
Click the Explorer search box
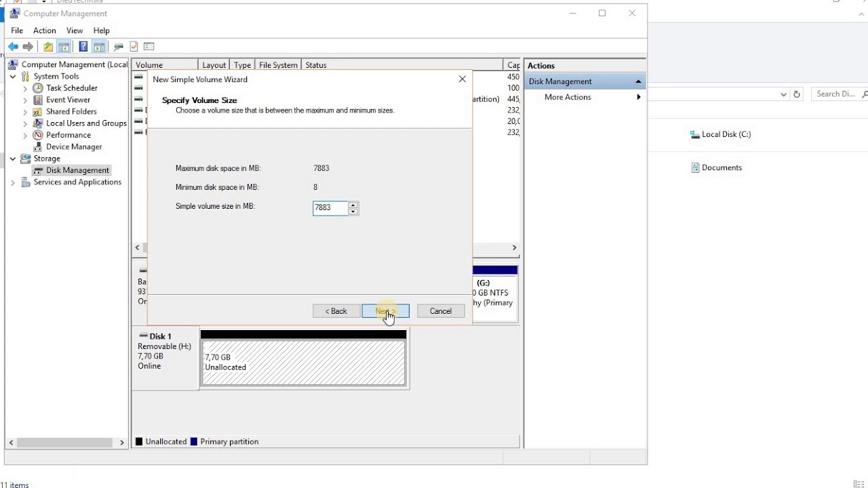(840, 94)
